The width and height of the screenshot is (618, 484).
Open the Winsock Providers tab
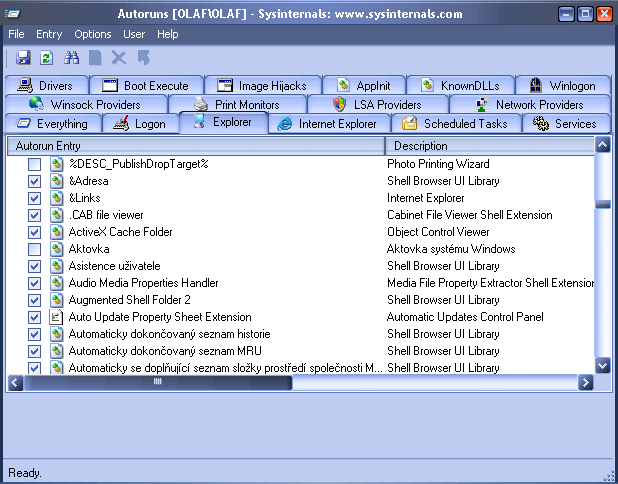pyautogui.click(x=86, y=104)
